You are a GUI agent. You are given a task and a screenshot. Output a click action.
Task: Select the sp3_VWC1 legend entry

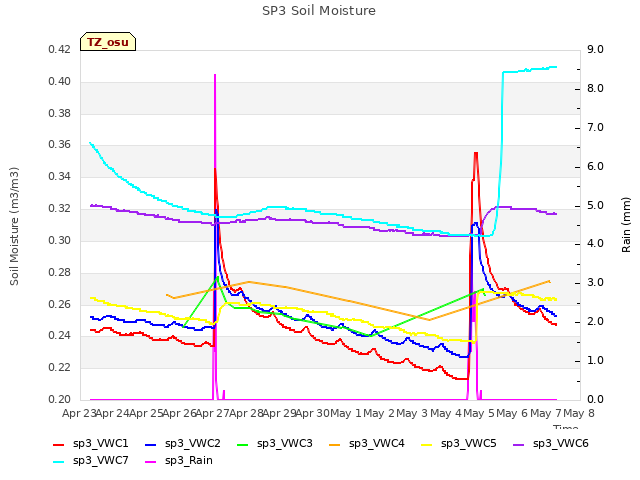(x=91, y=443)
